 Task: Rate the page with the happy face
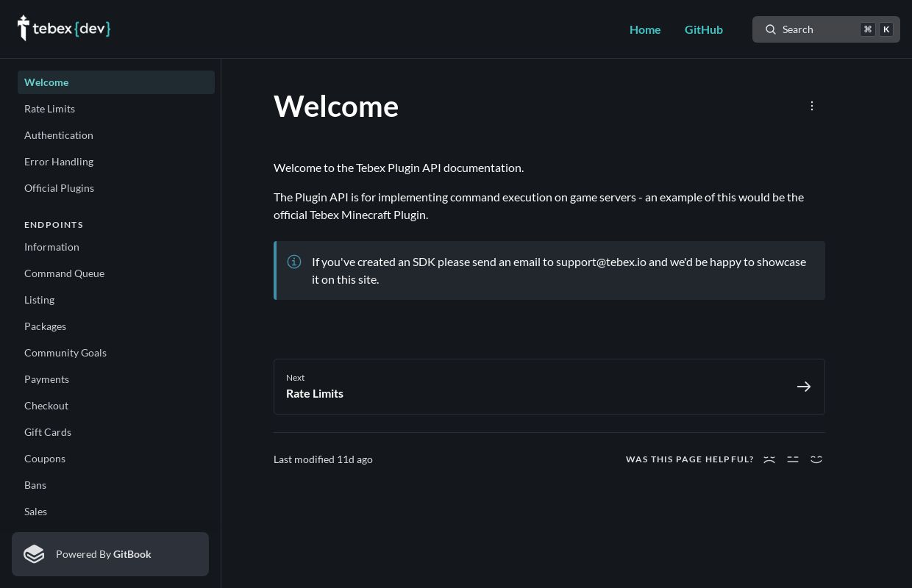[816, 459]
